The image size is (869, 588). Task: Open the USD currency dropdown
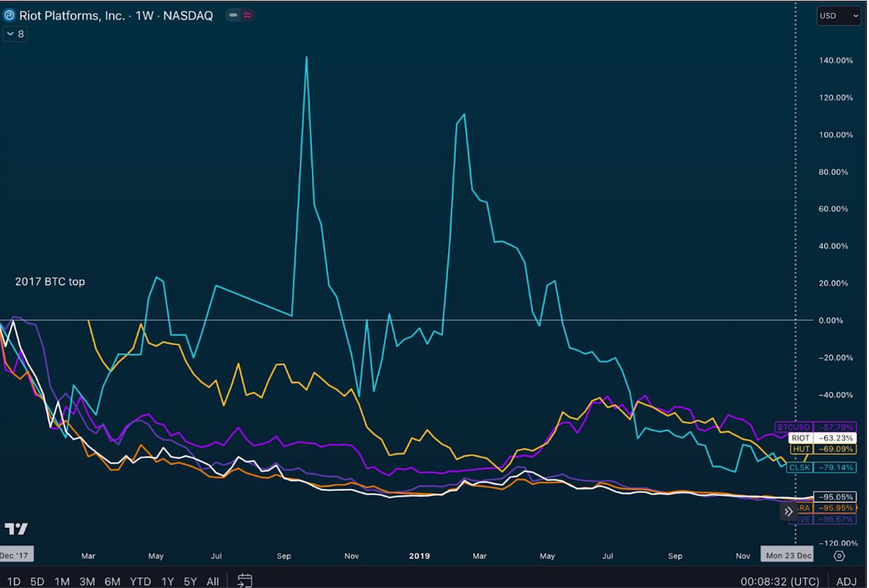point(839,16)
